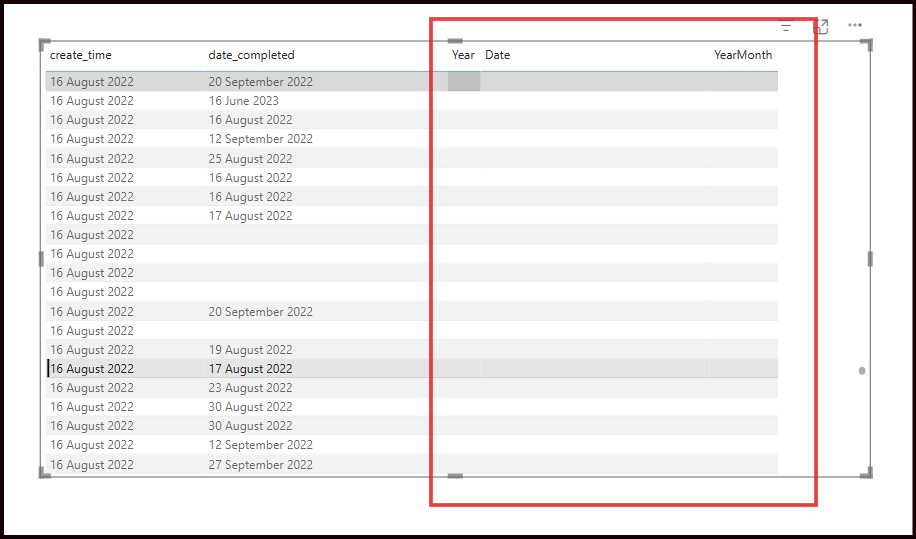Open the More options ellipsis menu
Image resolution: width=916 pixels, height=539 pixels.
pyautogui.click(x=855, y=25)
